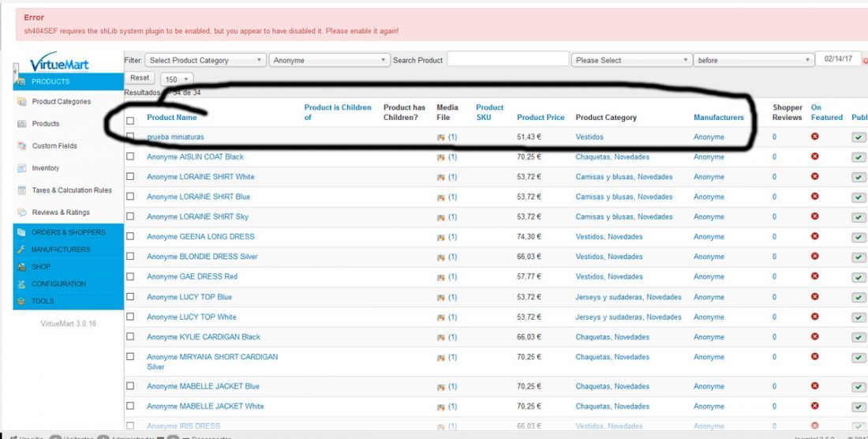868x439 pixels.
Task: Check the prueba miniaturas row checkbox
Action: tap(130, 136)
